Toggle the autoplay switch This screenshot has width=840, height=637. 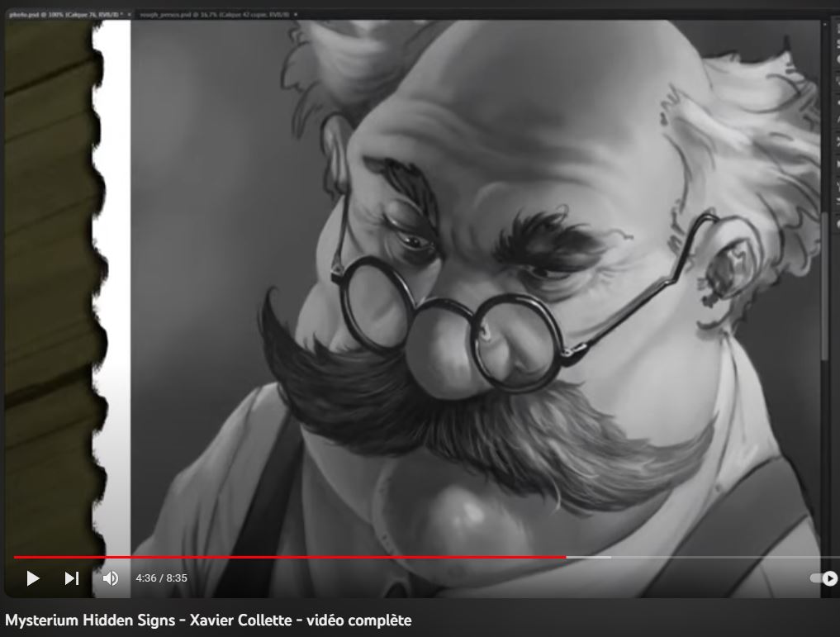(x=824, y=578)
